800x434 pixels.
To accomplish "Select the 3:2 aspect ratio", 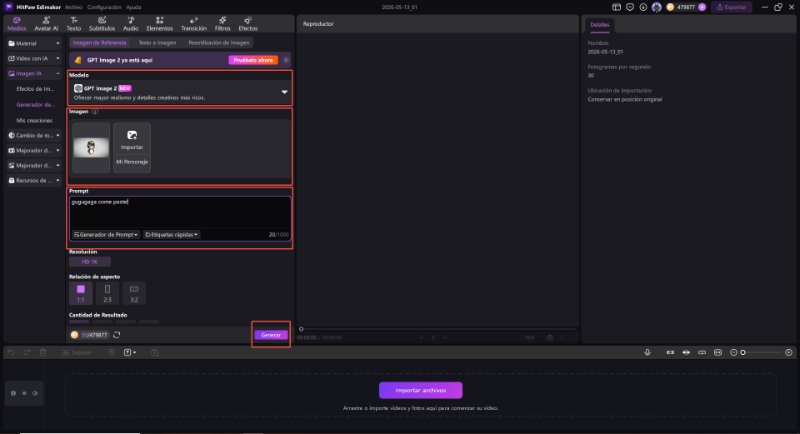I will click(134, 293).
